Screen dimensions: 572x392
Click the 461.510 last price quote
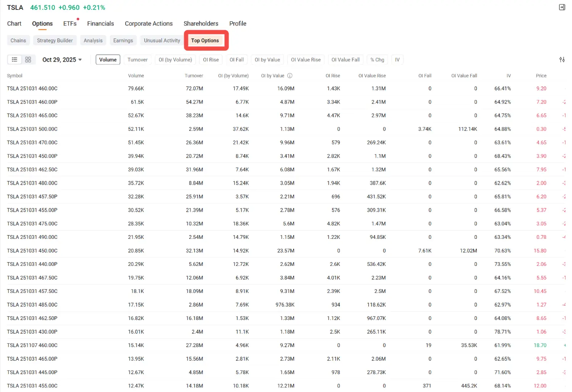pos(43,8)
